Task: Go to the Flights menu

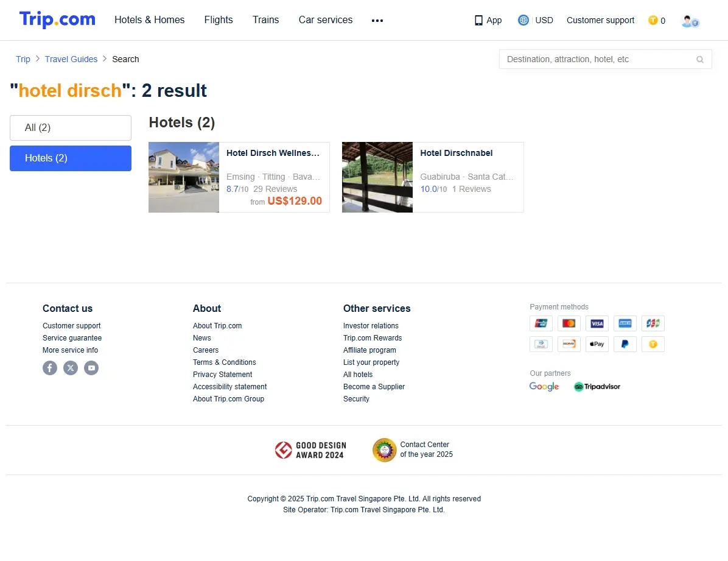Action: [x=219, y=20]
